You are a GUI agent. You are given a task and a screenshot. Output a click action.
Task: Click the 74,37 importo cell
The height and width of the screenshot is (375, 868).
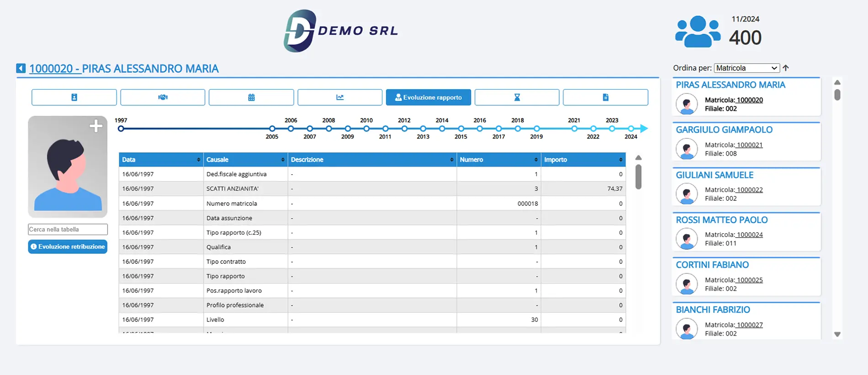coord(583,188)
